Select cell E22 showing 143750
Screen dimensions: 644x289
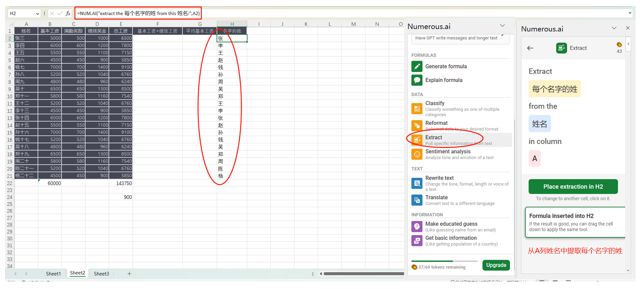(x=121, y=183)
